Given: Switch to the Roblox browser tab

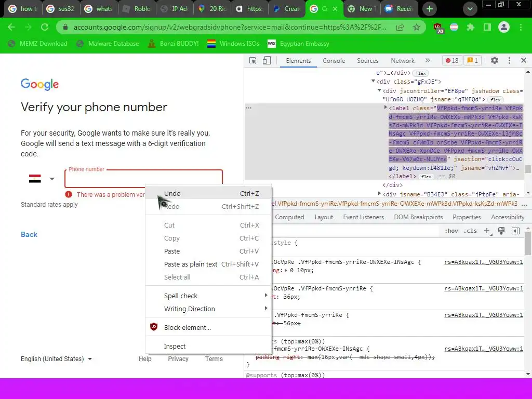Looking at the screenshot, I should pyautogui.click(x=137, y=9).
